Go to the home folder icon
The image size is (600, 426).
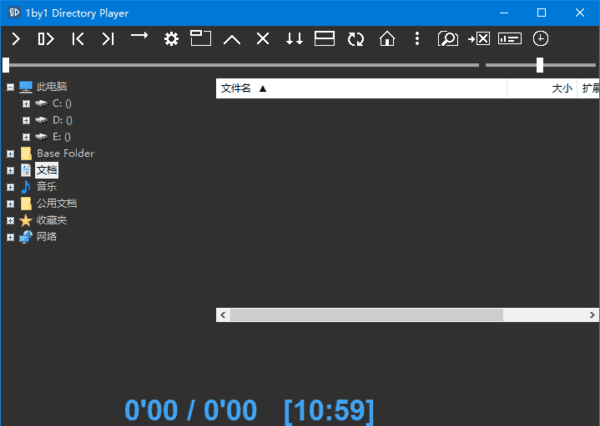click(x=387, y=39)
